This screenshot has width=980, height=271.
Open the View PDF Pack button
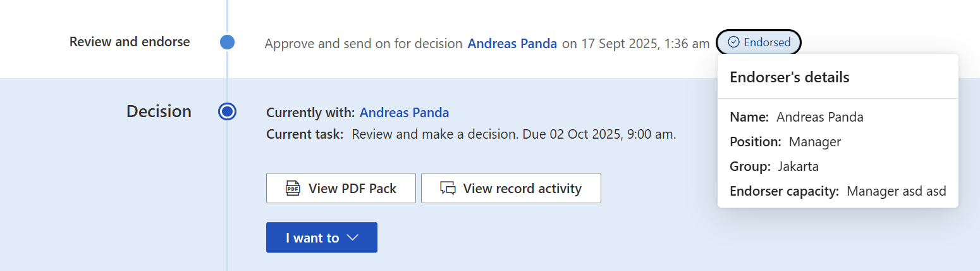click(x=341, y=189)
